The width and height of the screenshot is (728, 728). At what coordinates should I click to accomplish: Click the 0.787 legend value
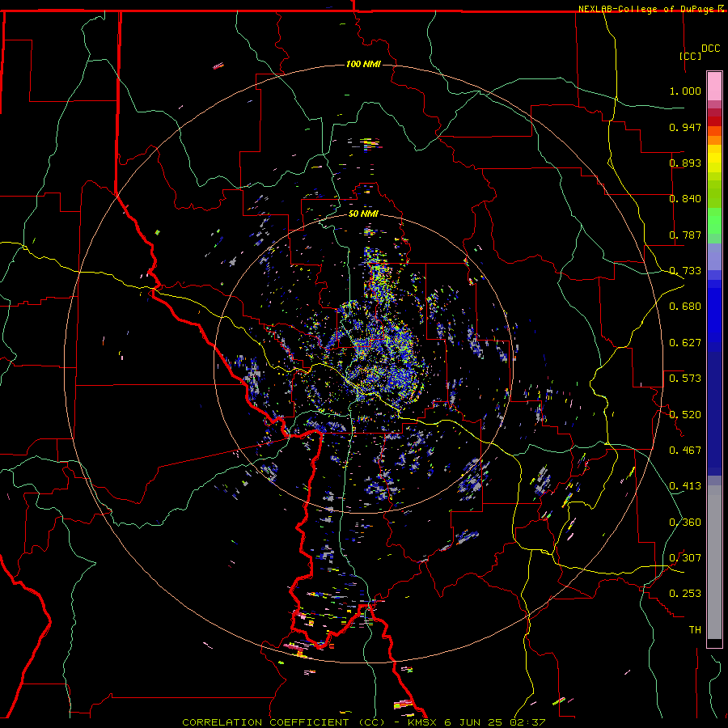685,235
